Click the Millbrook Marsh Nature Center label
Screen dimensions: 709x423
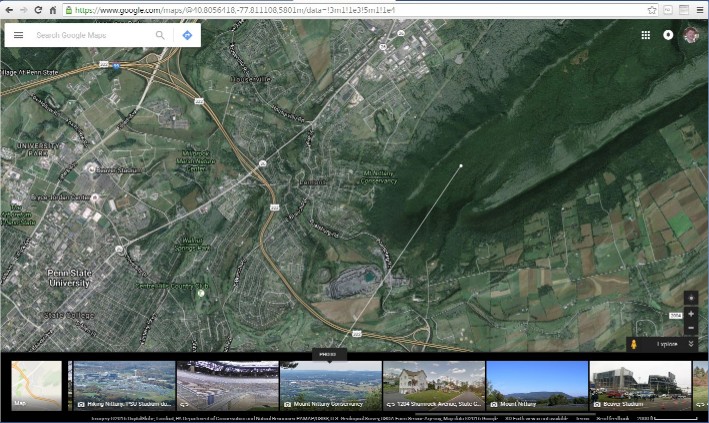click(x=196, y=161)
